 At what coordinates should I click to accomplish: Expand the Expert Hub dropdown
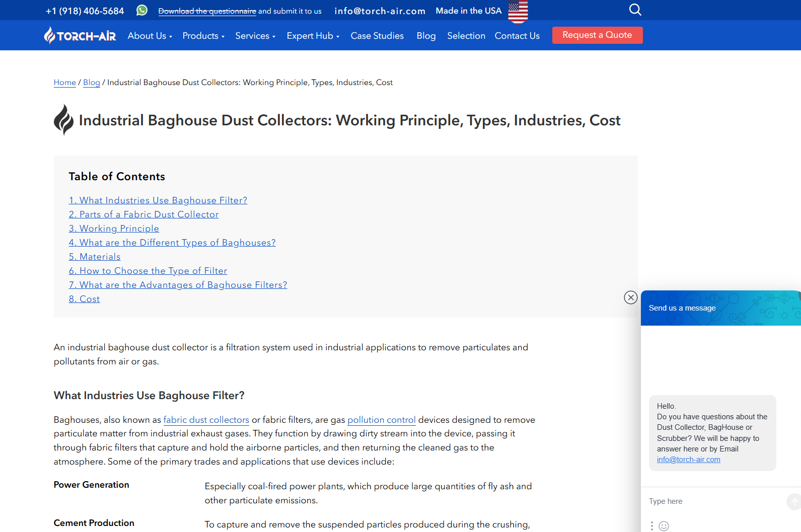tap(313, 36)
